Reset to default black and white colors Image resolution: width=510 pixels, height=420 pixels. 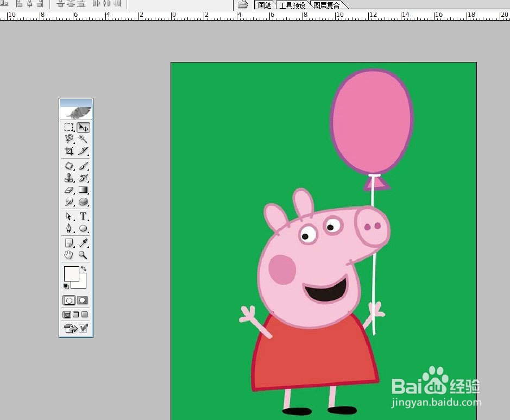66,286
